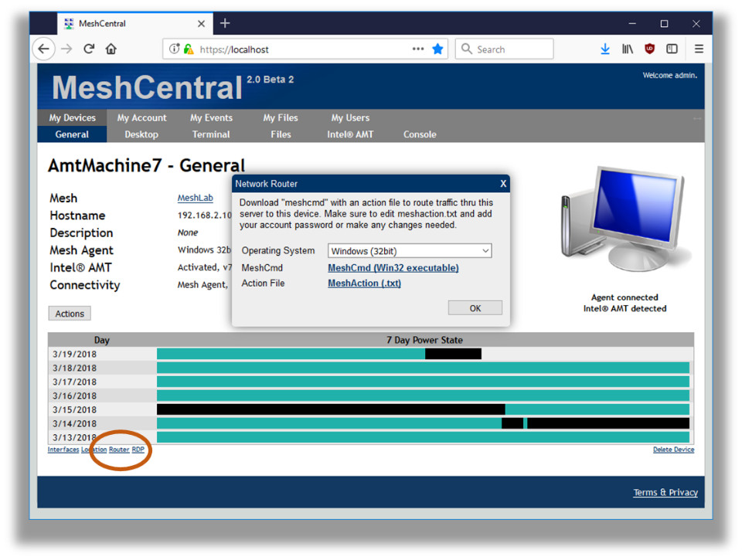742x560 pixels.
Task: Click the uBlock shield extension icon
Action: point(650,49)
